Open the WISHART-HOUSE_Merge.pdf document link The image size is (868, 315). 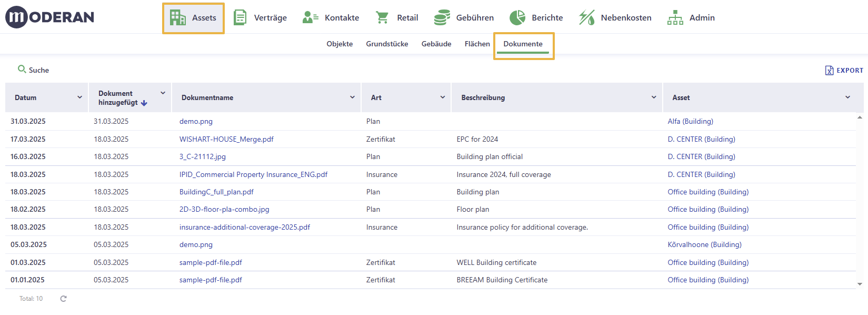point(226,139)
